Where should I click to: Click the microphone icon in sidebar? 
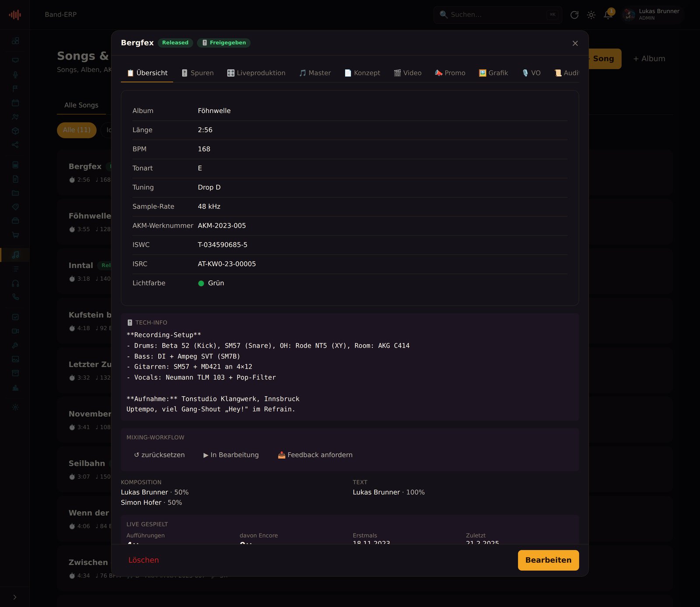point(15,74)
